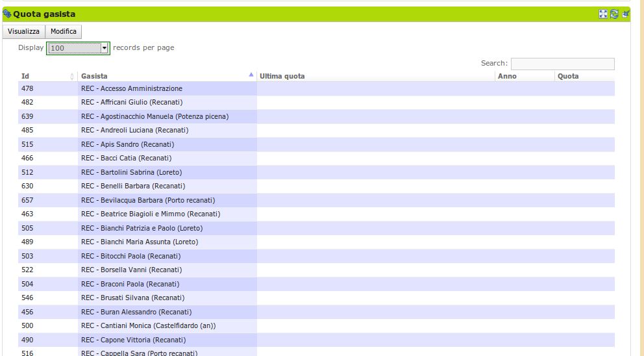Click row REC - Bevilacqua Barbara
The image size is (644, 356).
click(x=148, y=200)
